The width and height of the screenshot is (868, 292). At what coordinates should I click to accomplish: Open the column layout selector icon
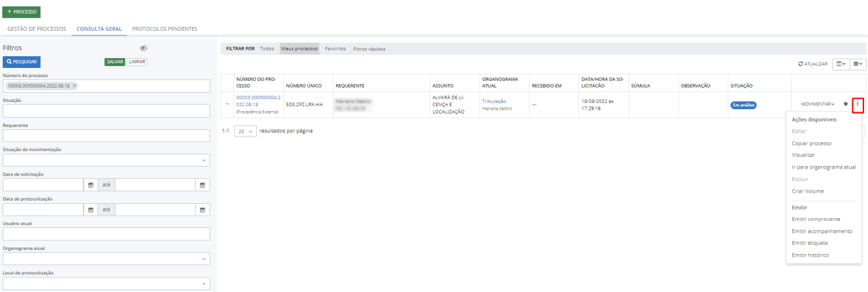[841, 64]
